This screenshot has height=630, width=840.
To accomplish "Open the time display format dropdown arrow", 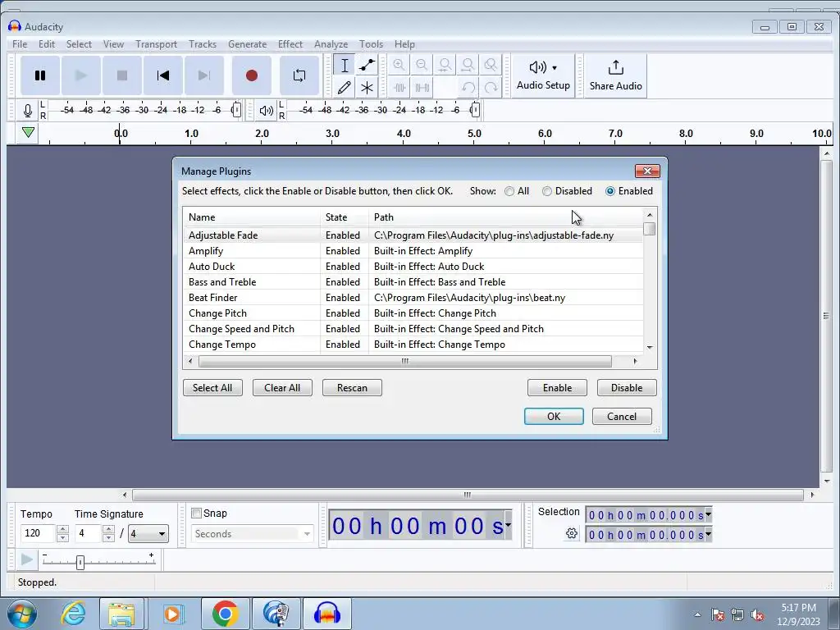I will [x=508, y=525].
